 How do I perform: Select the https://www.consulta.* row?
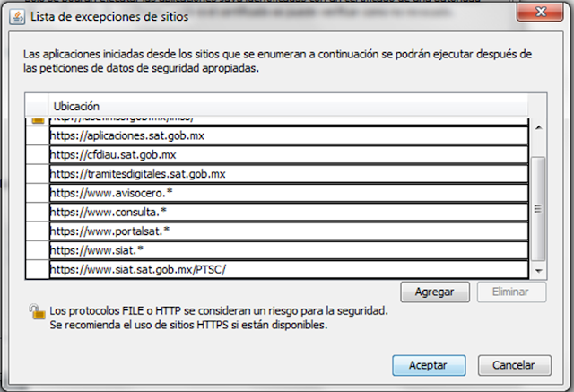click(x=289, y=212)
